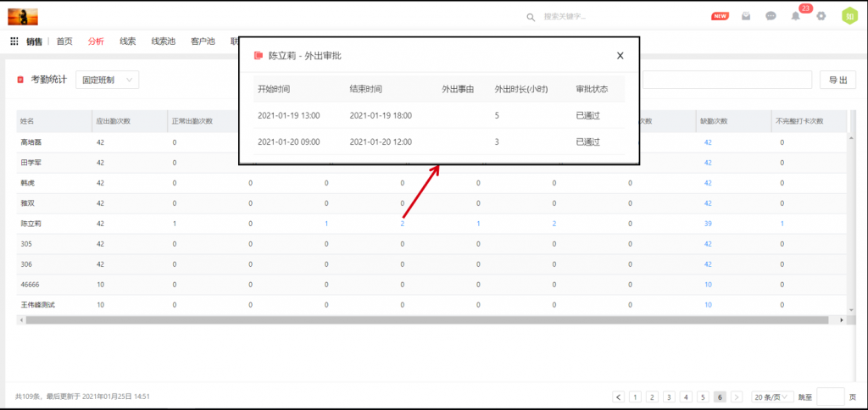Jump to page 3 in pagination
Screen dimensions: 868x410
669,396
